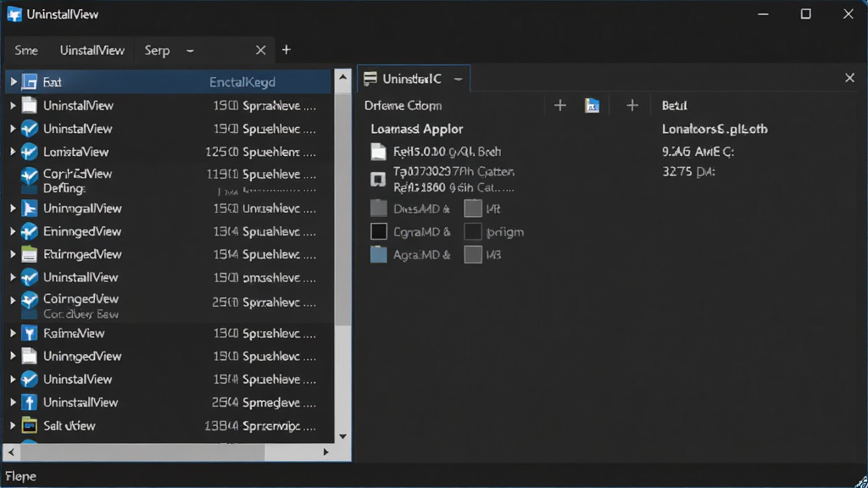Expand the EninngedView row arrow
Screen dimensions: 868x488
14,231
